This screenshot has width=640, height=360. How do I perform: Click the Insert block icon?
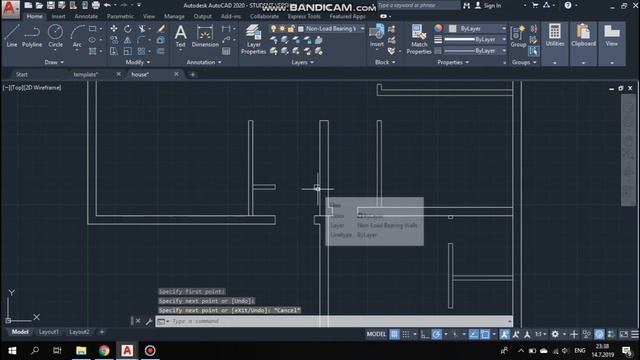[x=376, y=36]
